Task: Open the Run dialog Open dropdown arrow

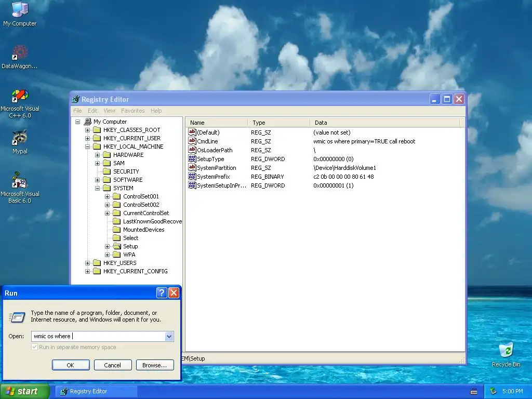Action: coord(169,336)
